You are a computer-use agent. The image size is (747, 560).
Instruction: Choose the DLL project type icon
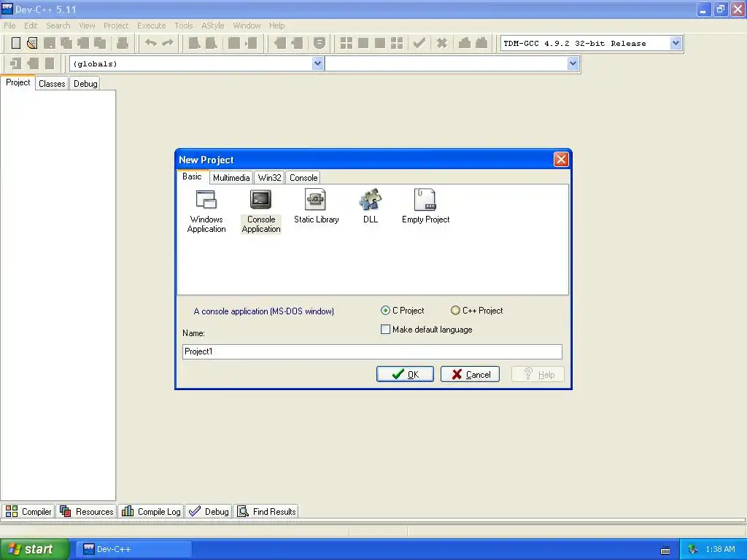[370, 206]
